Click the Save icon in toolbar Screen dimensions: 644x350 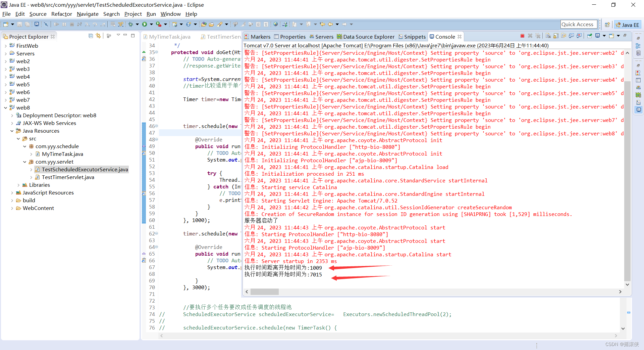point(19,24)
